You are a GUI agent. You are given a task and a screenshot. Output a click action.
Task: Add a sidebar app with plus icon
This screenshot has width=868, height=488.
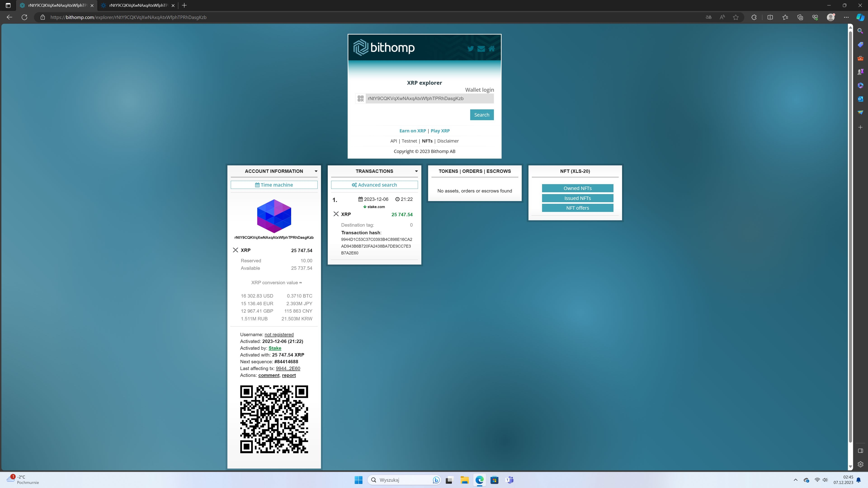pyautogui.click(x=860, y=127)
